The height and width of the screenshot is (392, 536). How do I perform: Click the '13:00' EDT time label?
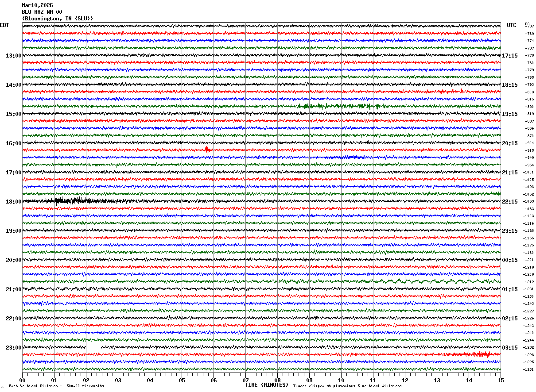pos(13,56)
